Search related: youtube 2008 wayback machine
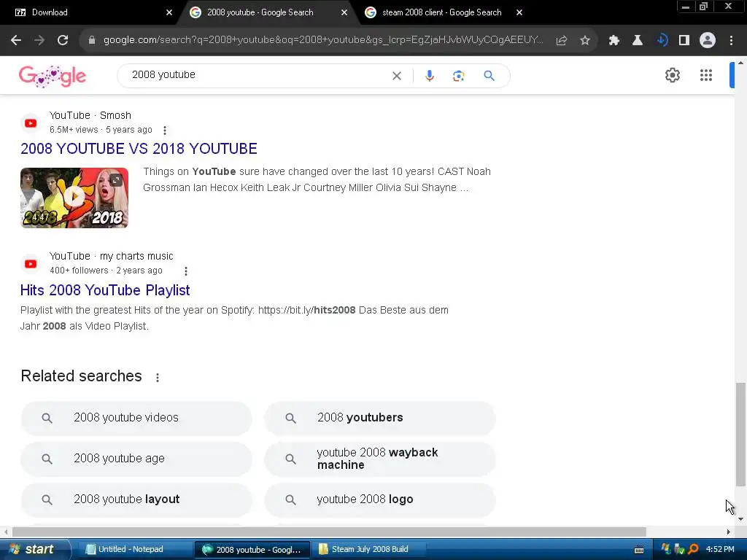 click(379, 459)
